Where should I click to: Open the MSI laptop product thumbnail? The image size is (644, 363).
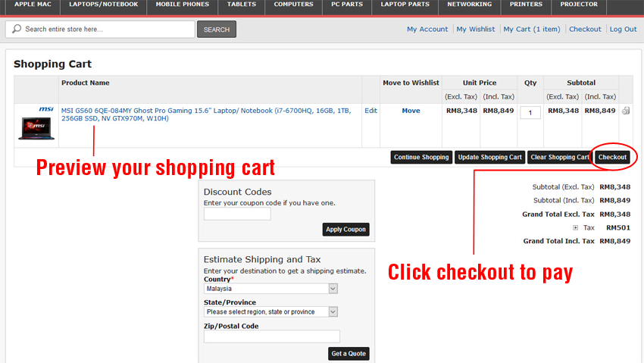click(x=36, y=128)
